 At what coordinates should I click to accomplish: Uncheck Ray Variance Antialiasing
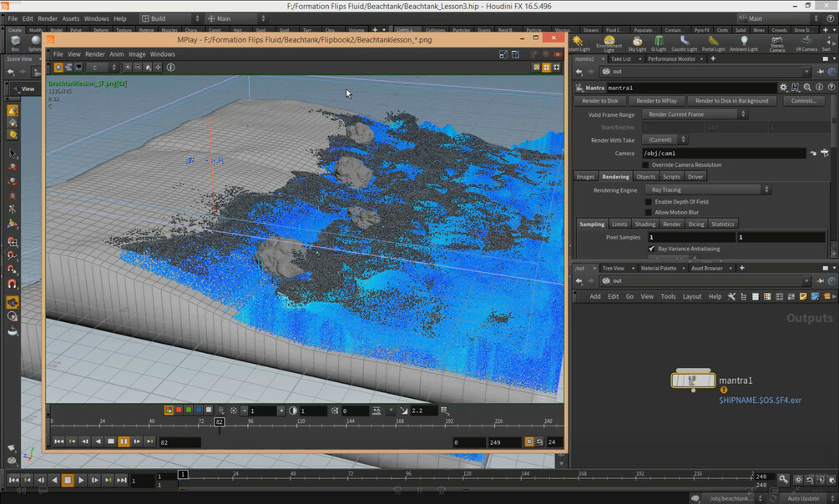click(651, 249)
